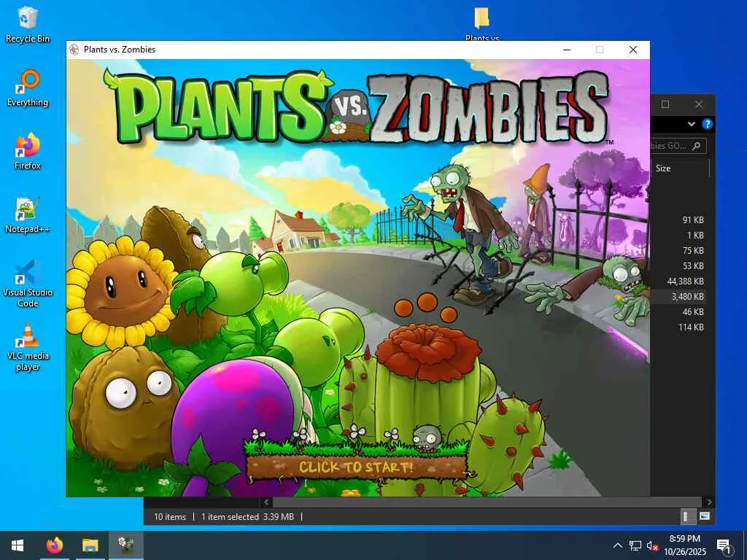The image size is (747, 560).
Task: Click the muted volume tray icon
Action: pos(653,545)
